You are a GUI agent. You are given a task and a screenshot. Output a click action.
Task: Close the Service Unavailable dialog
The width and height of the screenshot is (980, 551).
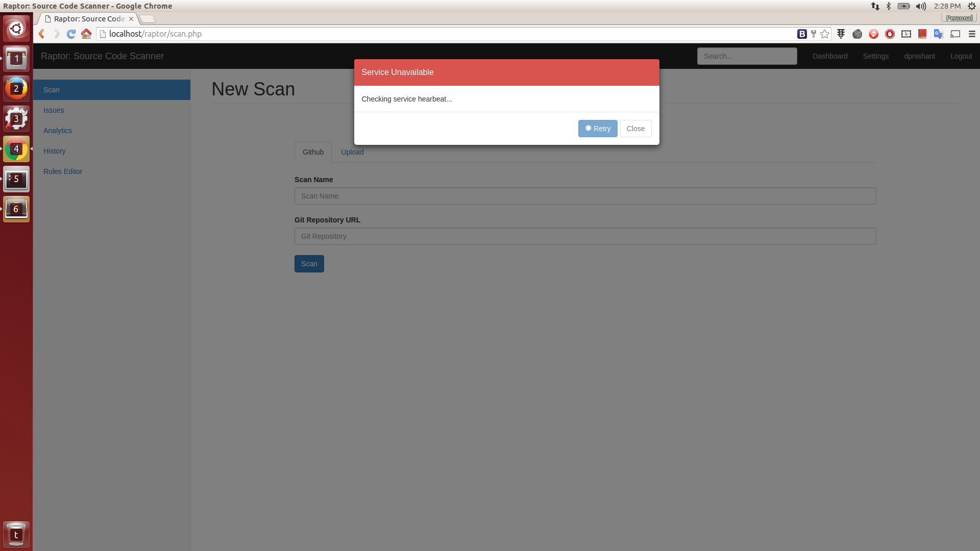635,129
